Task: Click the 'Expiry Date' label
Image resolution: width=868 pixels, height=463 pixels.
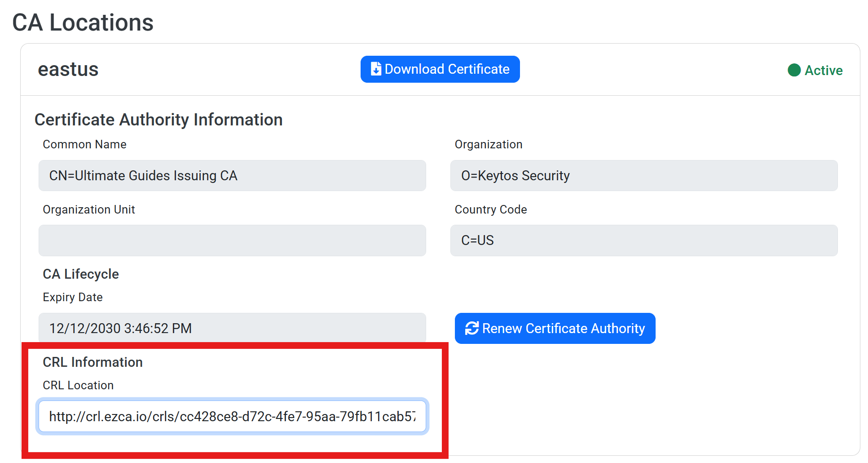Action: 73,297
